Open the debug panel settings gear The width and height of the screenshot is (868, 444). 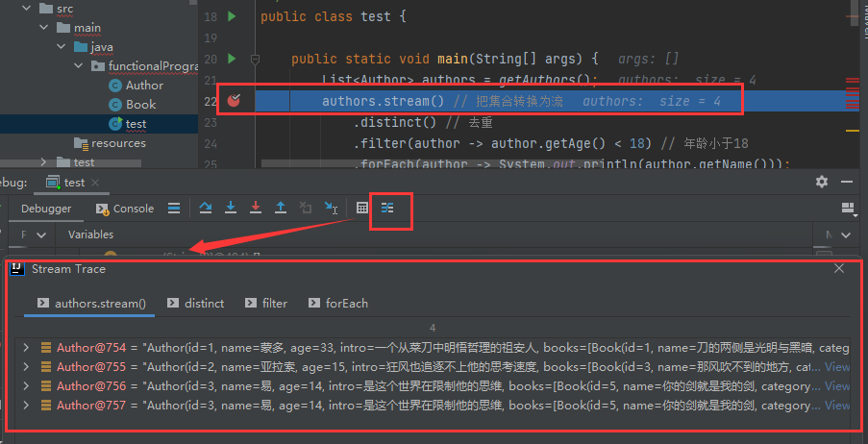822,182
